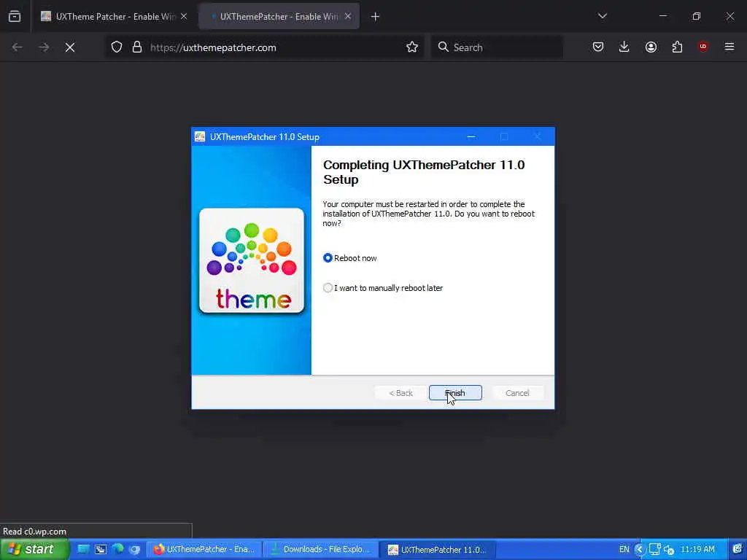Viewport: 747px width, 560px height.
Task: Click Completing UXThemePatcher 11.0 Setup heading
Action: [x=424, y=172]
